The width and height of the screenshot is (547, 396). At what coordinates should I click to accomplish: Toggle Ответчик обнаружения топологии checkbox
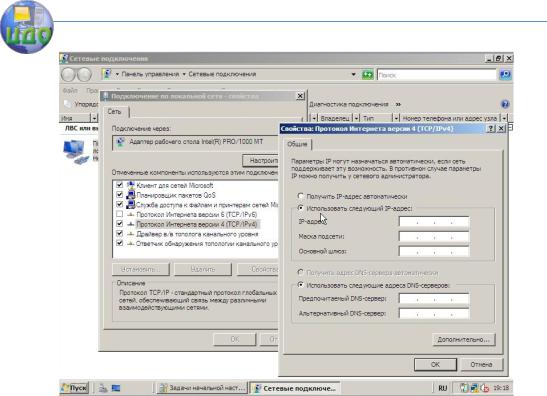tap(120, 243)
